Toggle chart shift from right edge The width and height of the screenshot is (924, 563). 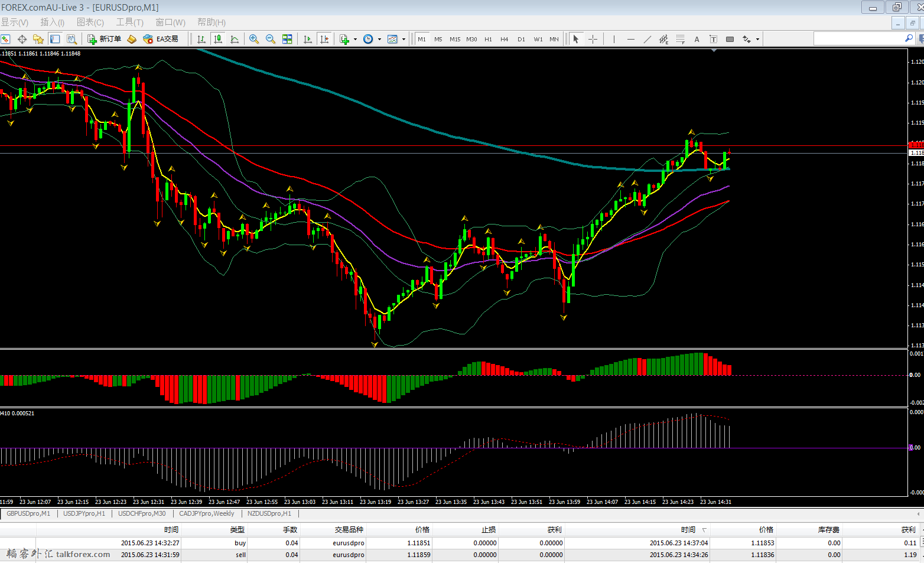click(x=324, y=39)
